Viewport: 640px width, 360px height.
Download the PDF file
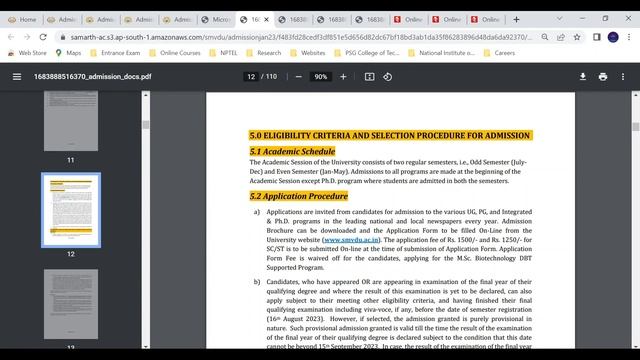[x=583, y=77]
